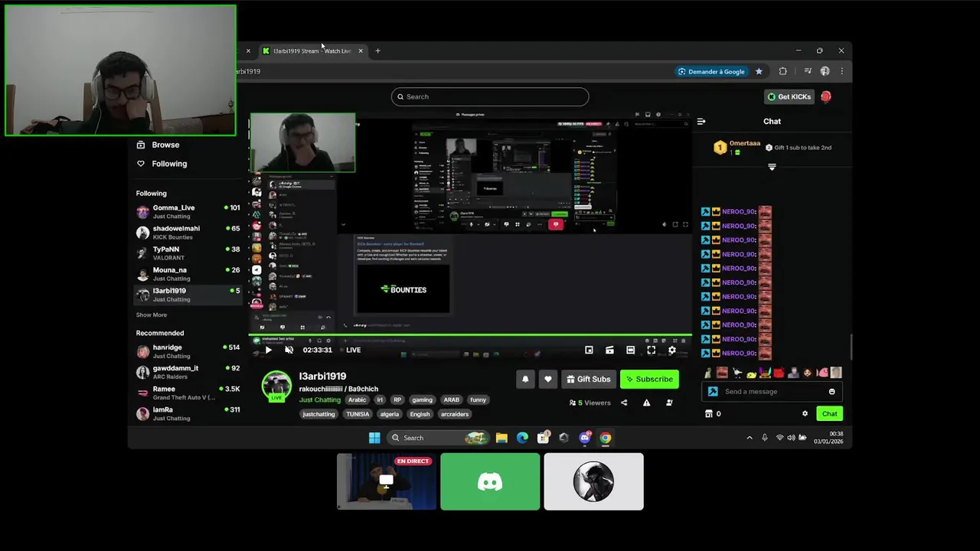
Task: Open the channel points shop icon
Action: [708, 413]
